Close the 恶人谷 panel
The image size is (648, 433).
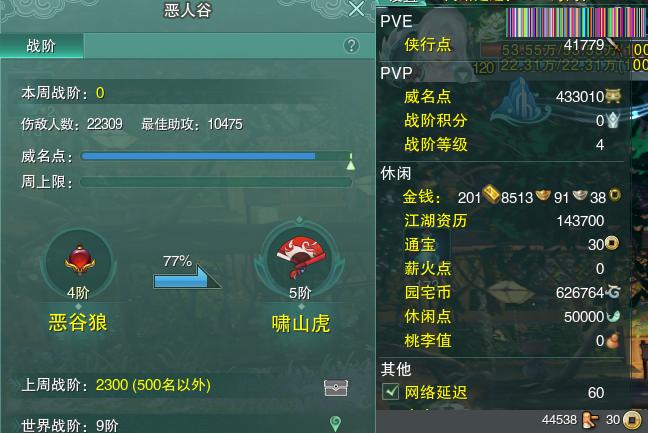(356, 9)
